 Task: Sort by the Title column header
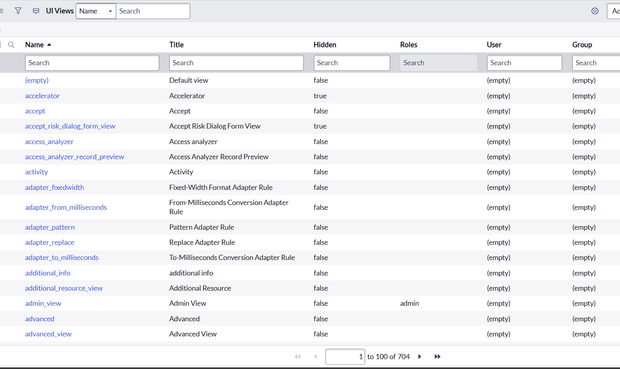pos(176,45)
